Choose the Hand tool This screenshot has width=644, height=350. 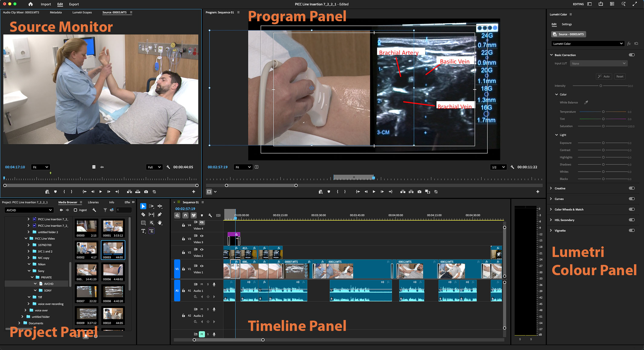[160, 223]
